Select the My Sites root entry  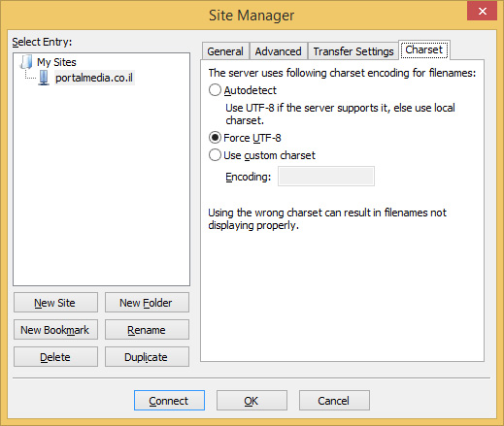(x=56, y=62)
